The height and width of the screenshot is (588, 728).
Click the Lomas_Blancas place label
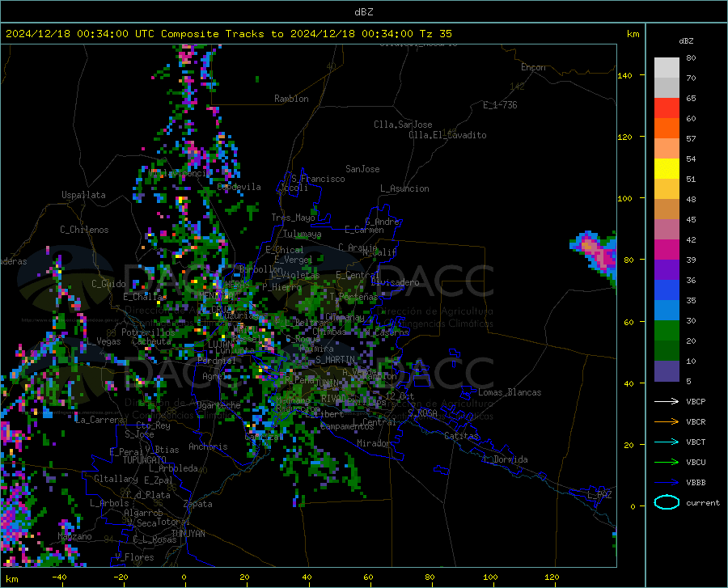point(510,392)
